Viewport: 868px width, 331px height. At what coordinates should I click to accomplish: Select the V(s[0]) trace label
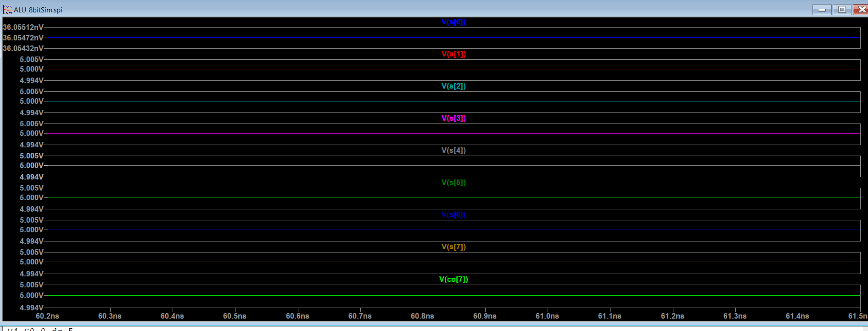[454, 22]
